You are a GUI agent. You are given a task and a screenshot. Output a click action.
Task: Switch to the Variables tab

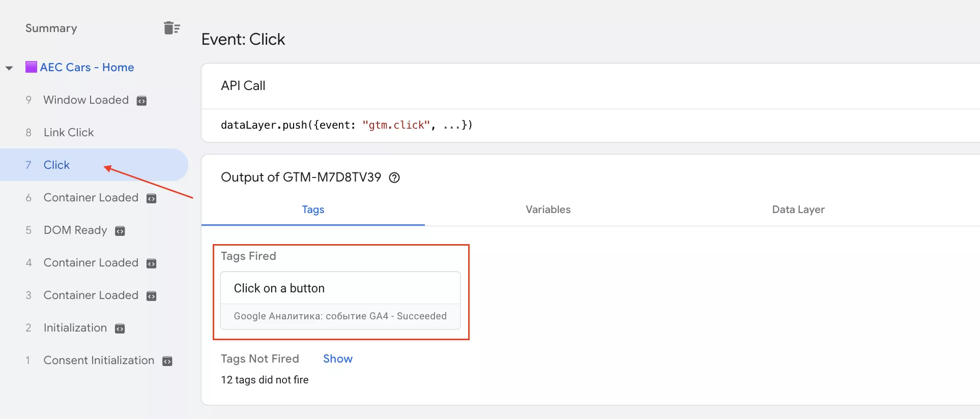[547, 210]
